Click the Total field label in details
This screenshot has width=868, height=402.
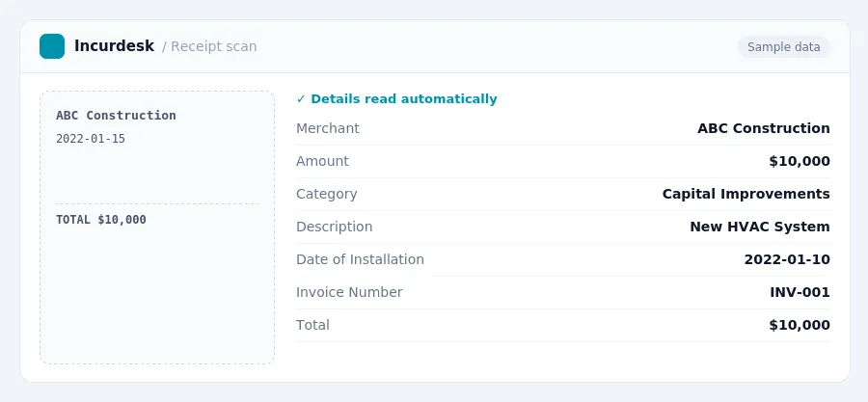[x=312, y=325]
